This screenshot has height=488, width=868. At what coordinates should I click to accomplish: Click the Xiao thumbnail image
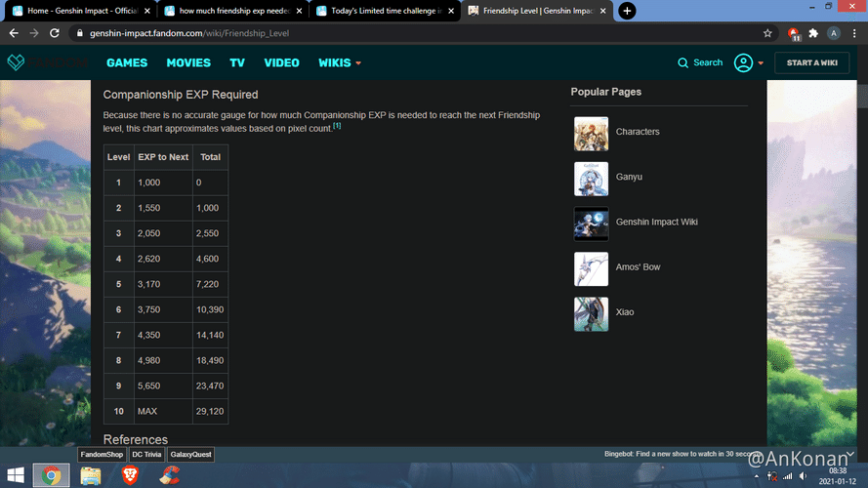tap(592, 314)
